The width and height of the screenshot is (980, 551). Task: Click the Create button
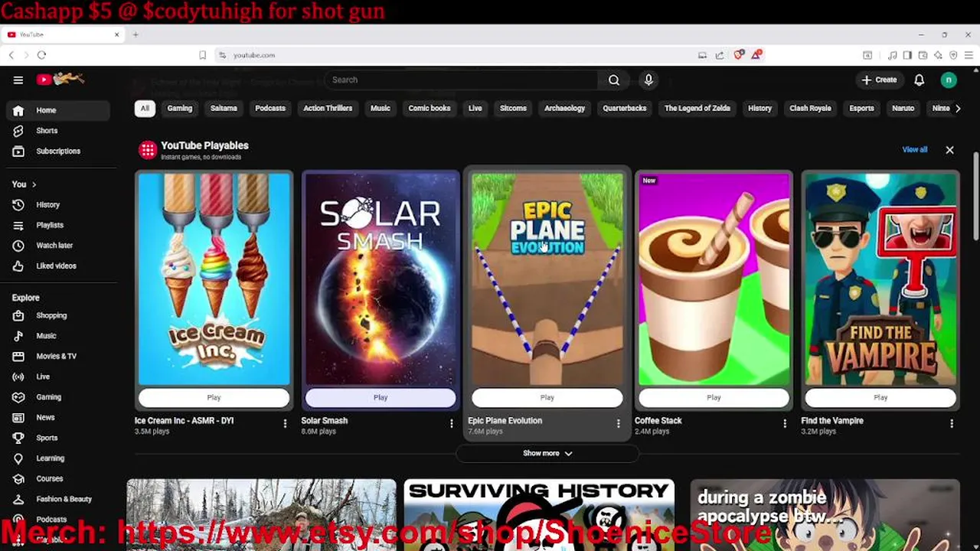click(x=879, y=80)
